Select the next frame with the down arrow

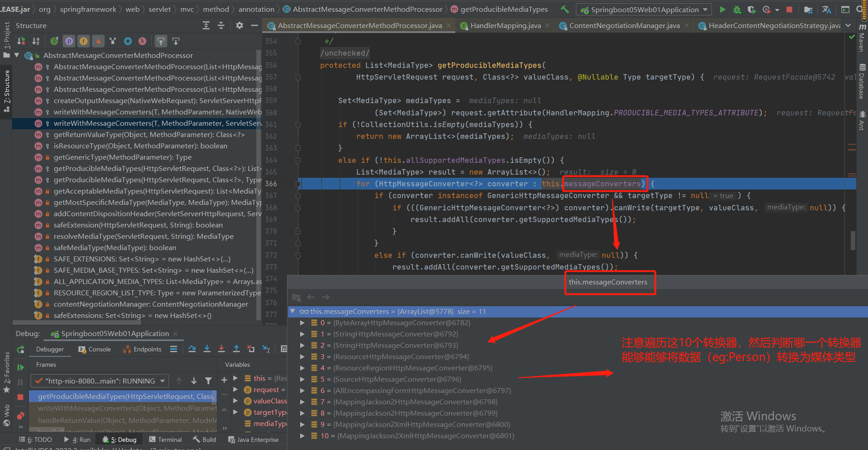[193, 381]
